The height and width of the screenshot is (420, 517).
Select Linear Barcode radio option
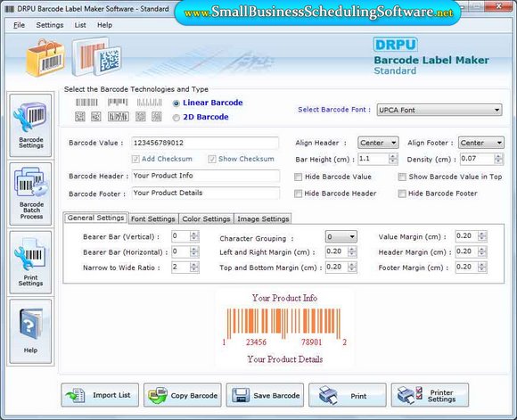176,103
